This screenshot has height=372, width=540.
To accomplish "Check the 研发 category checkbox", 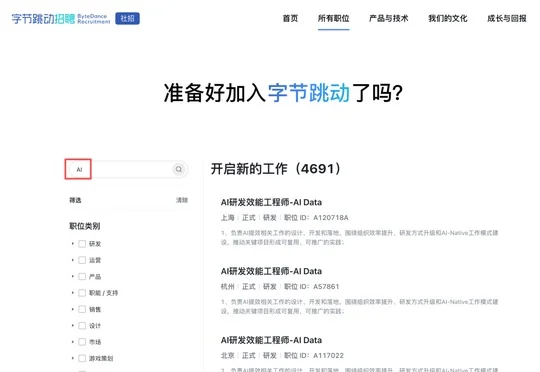I will coord(82,244).
